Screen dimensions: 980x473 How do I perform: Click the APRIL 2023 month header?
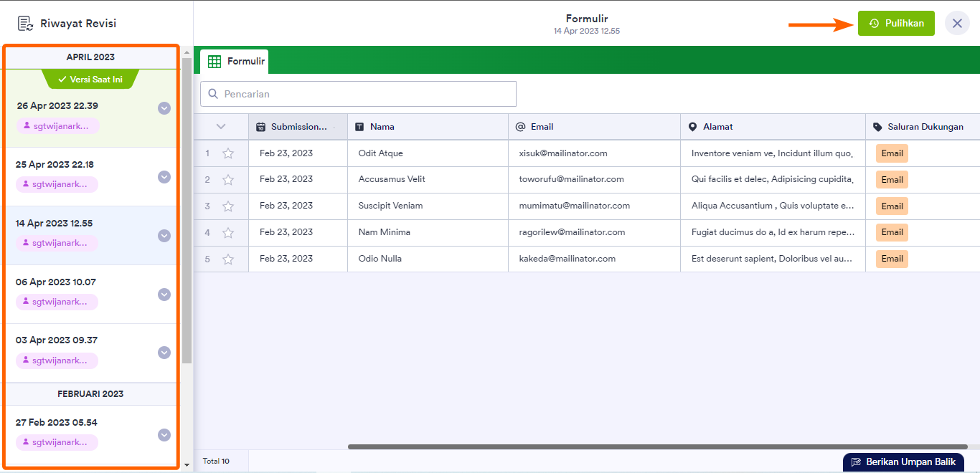tap(90, 57)
